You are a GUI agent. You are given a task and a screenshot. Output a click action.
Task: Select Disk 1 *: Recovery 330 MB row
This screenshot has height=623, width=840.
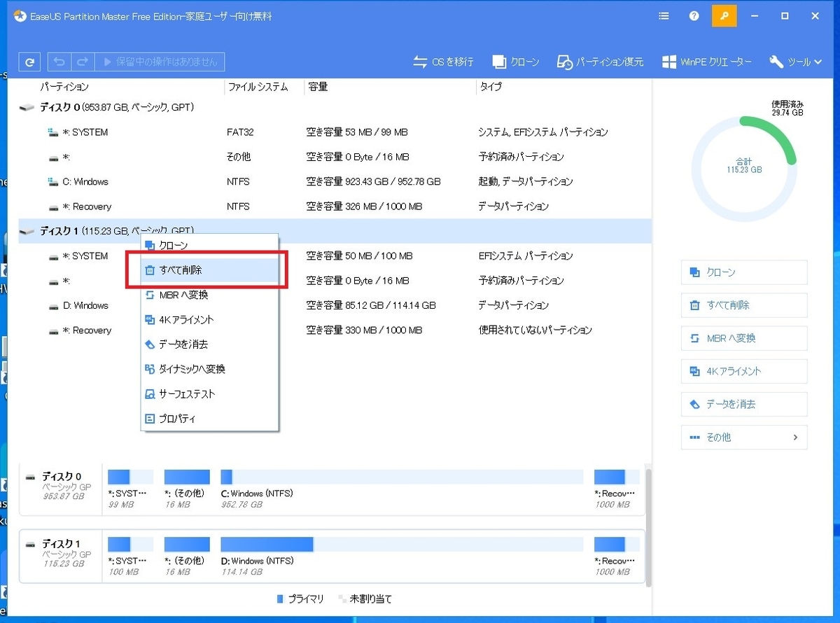(x=335, y=330)
